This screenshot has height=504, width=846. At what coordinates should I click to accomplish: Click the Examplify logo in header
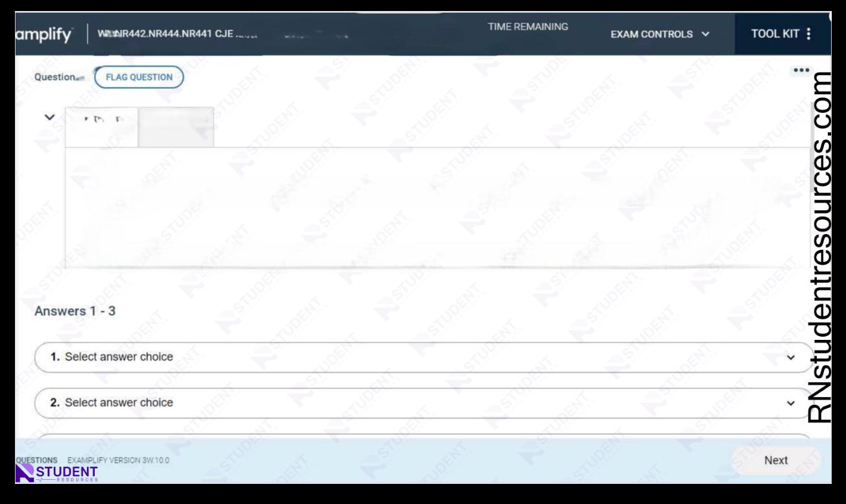[x=44, y=34]
